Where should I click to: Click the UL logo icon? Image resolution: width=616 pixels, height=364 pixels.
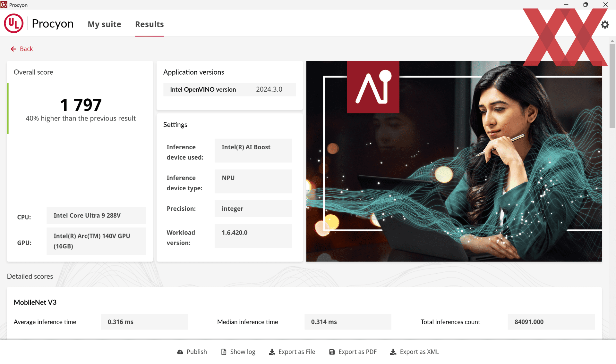click(x=14, y=23)
